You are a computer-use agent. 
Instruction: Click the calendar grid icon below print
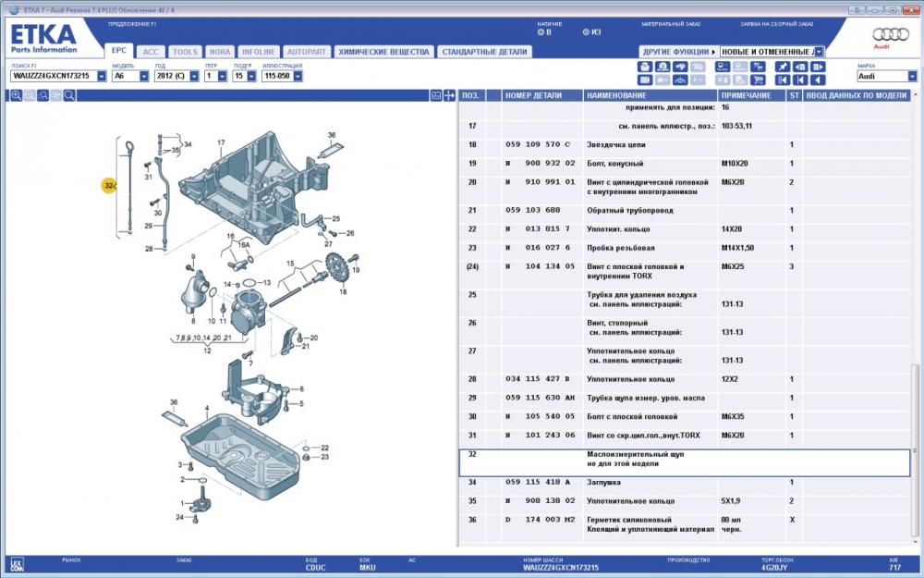click(645, 80)
